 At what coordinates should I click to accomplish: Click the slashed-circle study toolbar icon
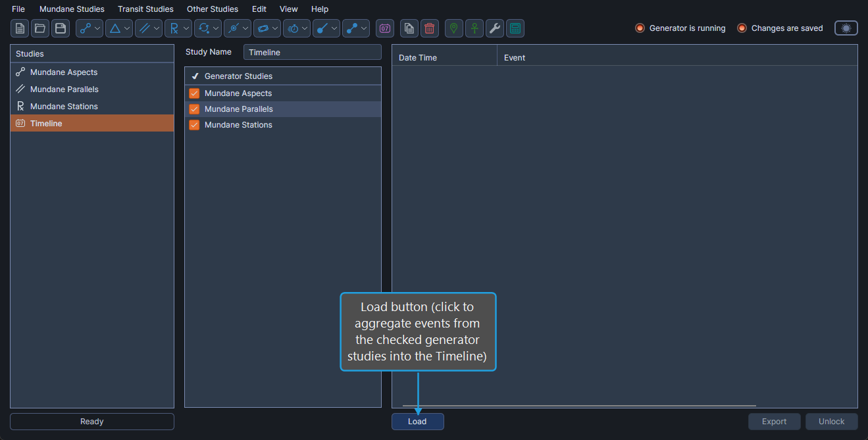coord(234,28)
